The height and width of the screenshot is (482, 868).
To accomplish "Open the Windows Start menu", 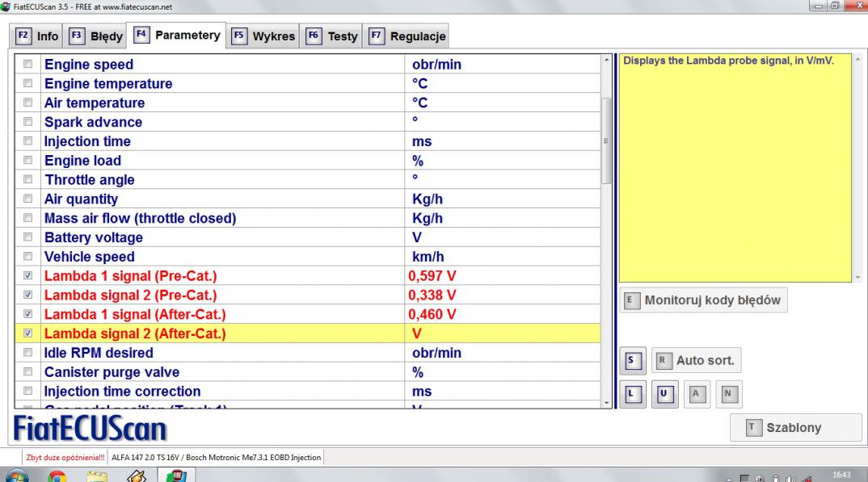I will pyautogui.click(x=16, y=475).
